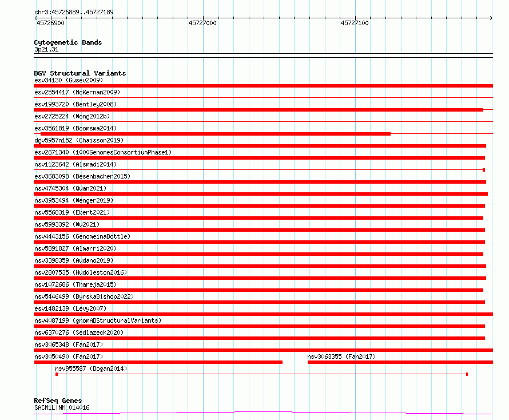Click the thin line of nsv1123642 Alsmadi2014

[259, 170]
